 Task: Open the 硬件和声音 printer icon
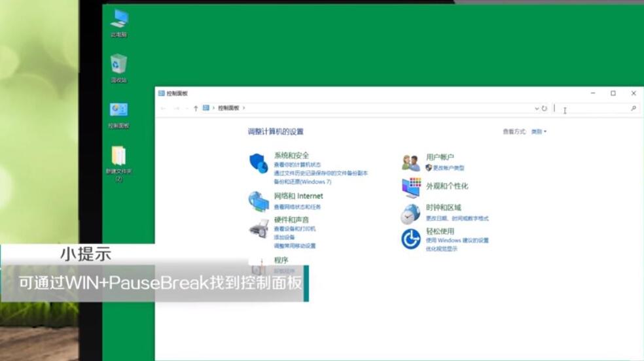click(258, 228)
